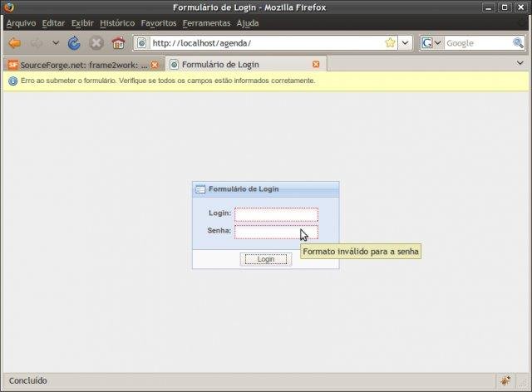Click the Stop loading button
Viewport: 532px width, 392px height.
(x=96, y=43)
